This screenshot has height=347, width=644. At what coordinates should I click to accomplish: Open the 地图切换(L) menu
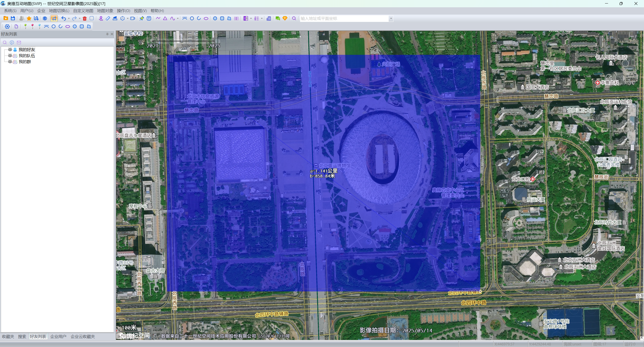59,11
